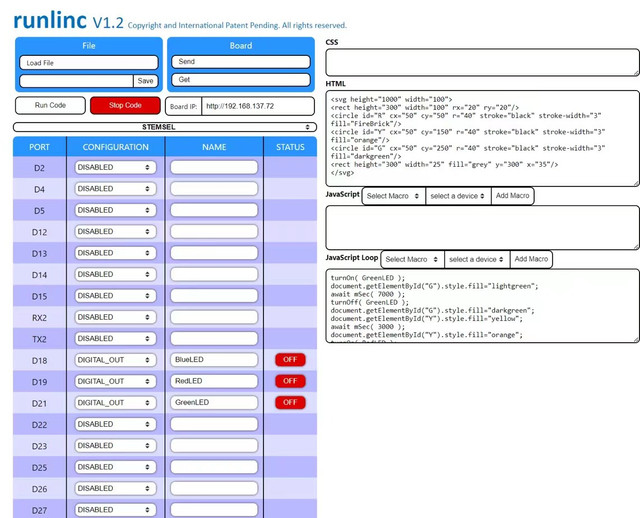This screenshot has width=640, height=518.
Task: Toggle the GreenLED OFF status button
Action: [290, 403]
